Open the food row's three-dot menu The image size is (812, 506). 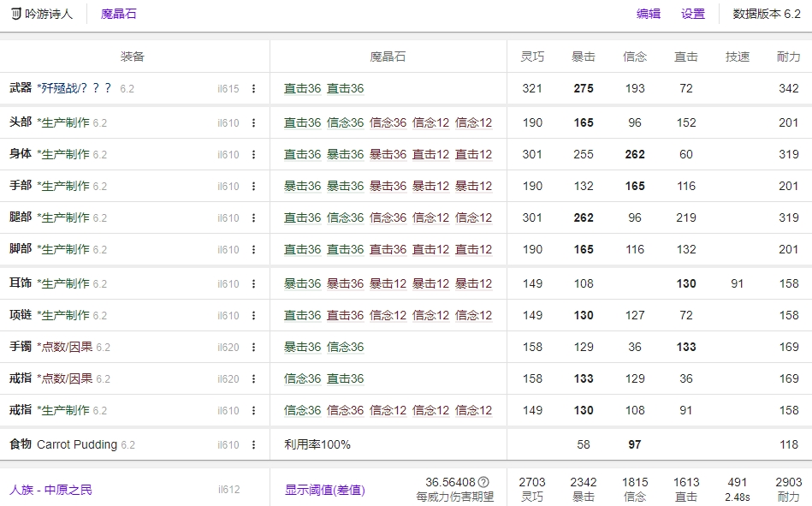coord(252,444)
